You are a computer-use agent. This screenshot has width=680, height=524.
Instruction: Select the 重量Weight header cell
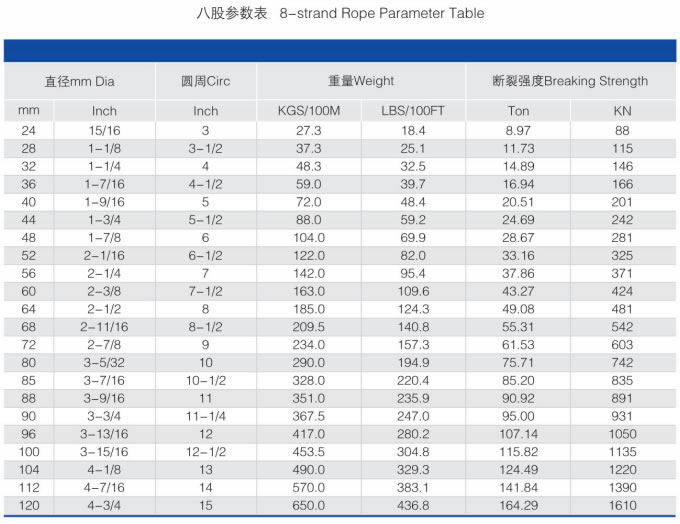pos(361,81)
